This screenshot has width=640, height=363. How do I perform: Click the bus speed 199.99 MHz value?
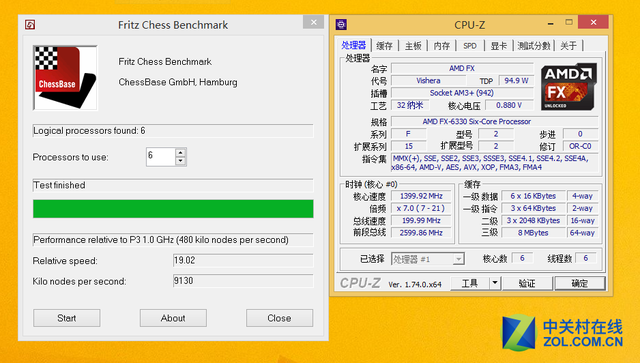(421, 220)
